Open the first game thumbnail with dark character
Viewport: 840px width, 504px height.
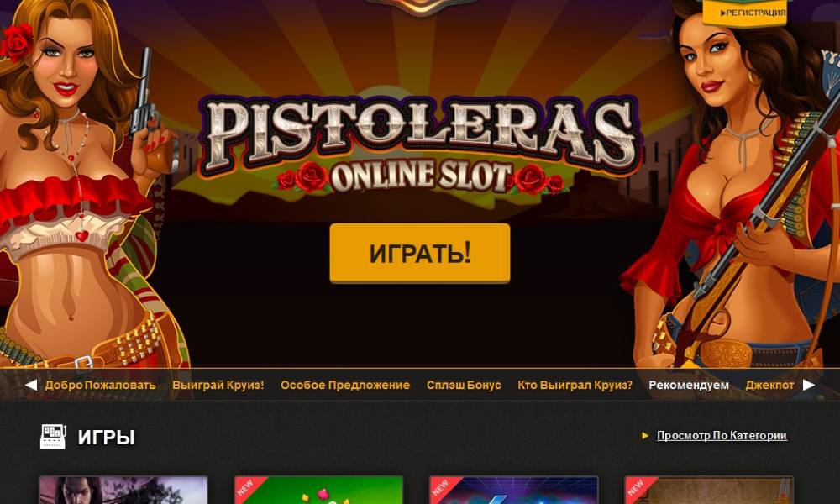123,490
